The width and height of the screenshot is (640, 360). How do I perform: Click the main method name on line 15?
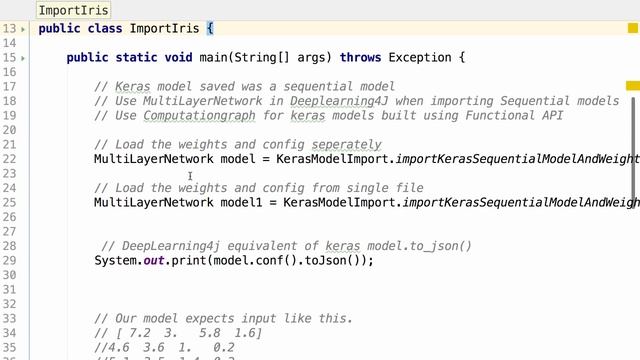tap(213, 58)
